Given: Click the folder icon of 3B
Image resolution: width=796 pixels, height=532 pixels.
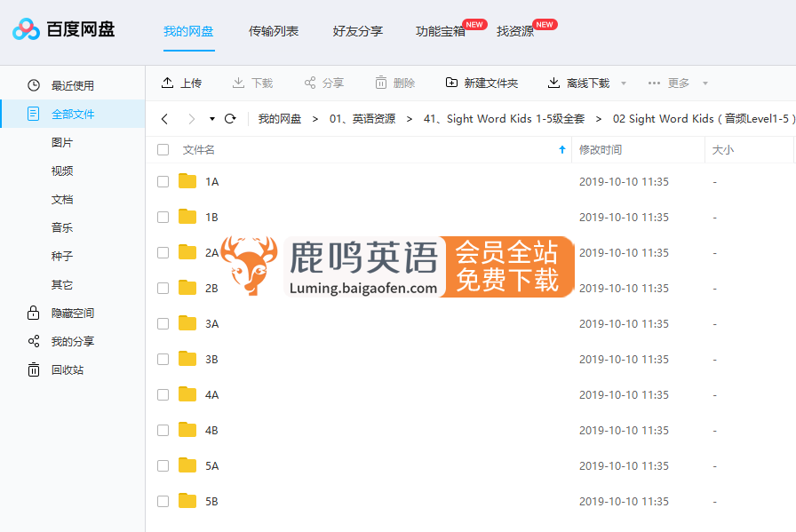Looking at the screenshot, I should pyautogui.click(x=187, y=359).
